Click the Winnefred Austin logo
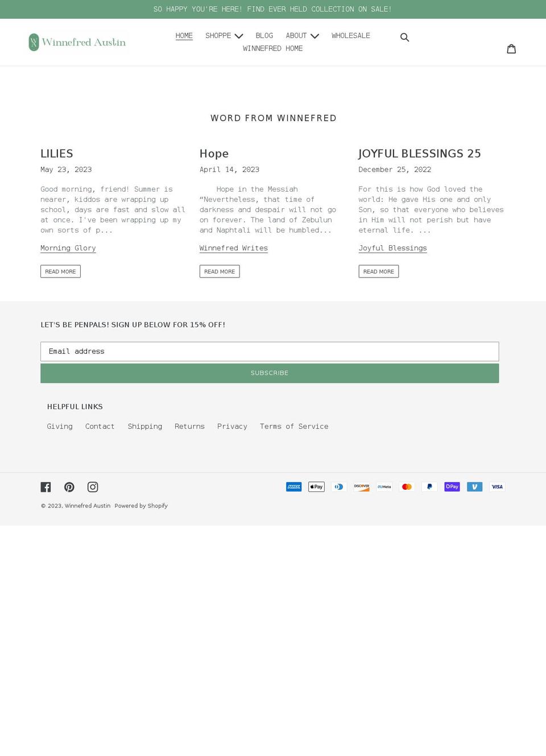546x756 pixels. (x=78, y=42)
